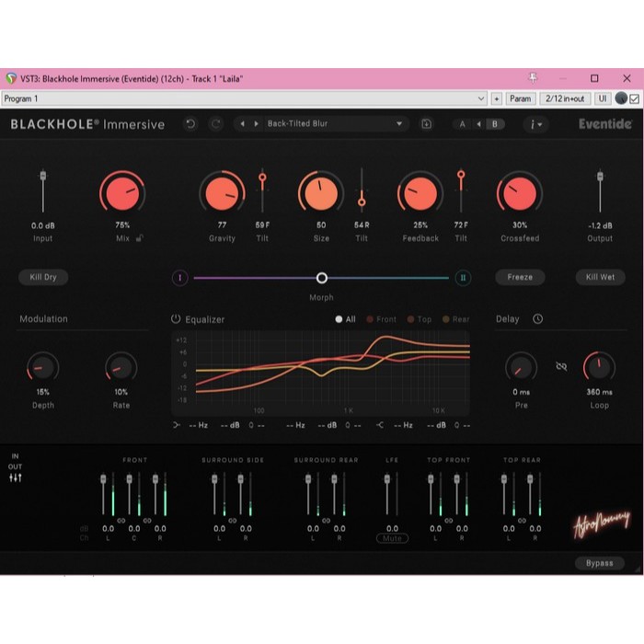
Task: Click the Size Tilt slider handle
Action: (362, 202)
